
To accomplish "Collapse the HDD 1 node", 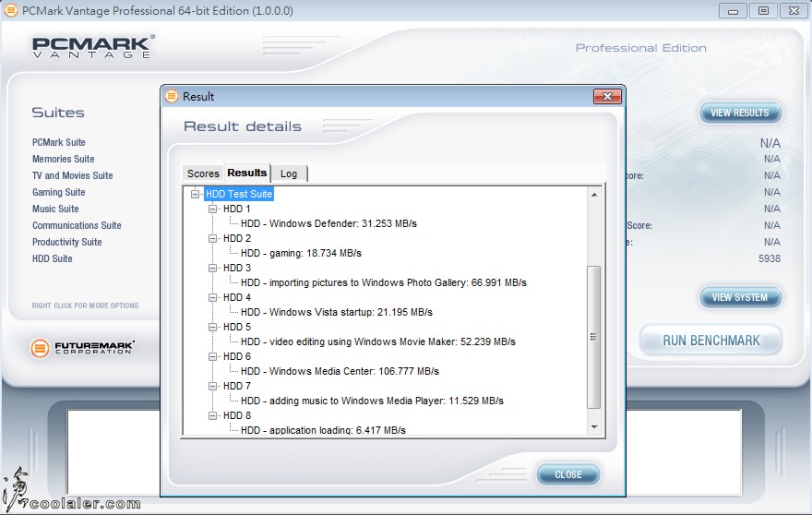I will point(212,209).
